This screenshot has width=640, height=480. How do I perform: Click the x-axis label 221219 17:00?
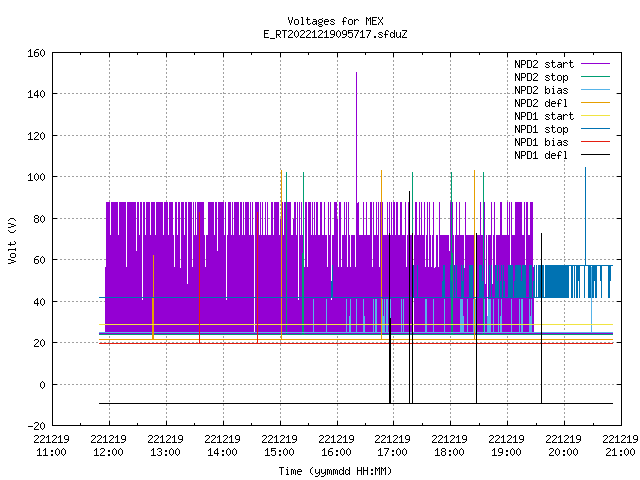tap(393, 446)
